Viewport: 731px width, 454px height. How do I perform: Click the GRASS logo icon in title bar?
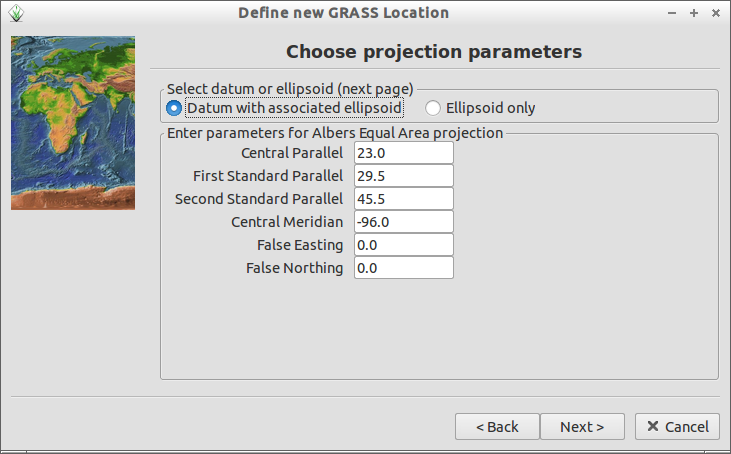(x=16, y=13)
